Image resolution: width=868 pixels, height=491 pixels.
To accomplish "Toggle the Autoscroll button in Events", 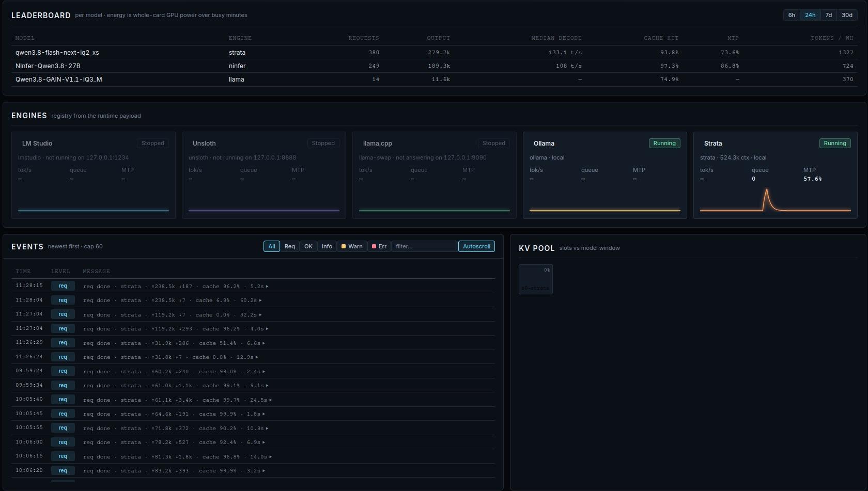I will (x=476, y=246).
